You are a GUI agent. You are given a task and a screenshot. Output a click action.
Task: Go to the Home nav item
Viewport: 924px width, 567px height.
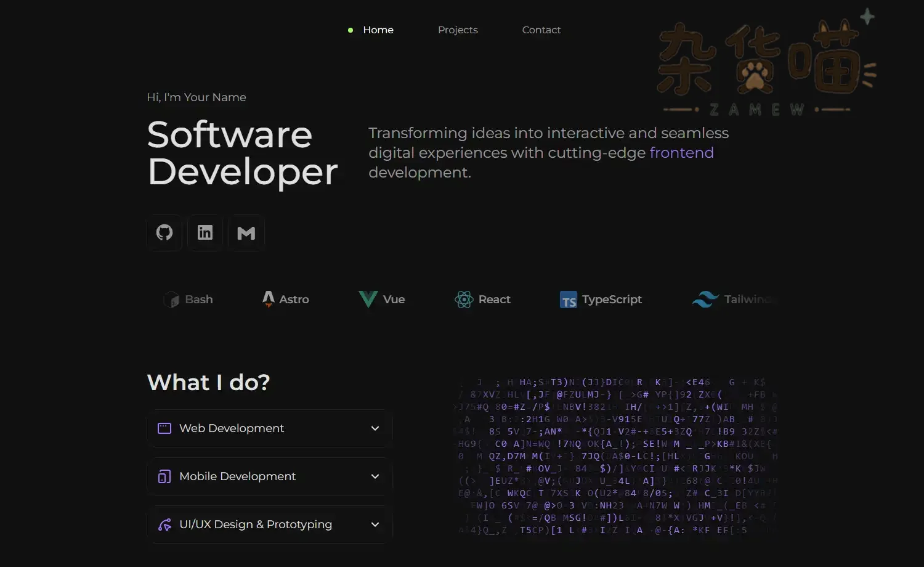coord(378,30)
